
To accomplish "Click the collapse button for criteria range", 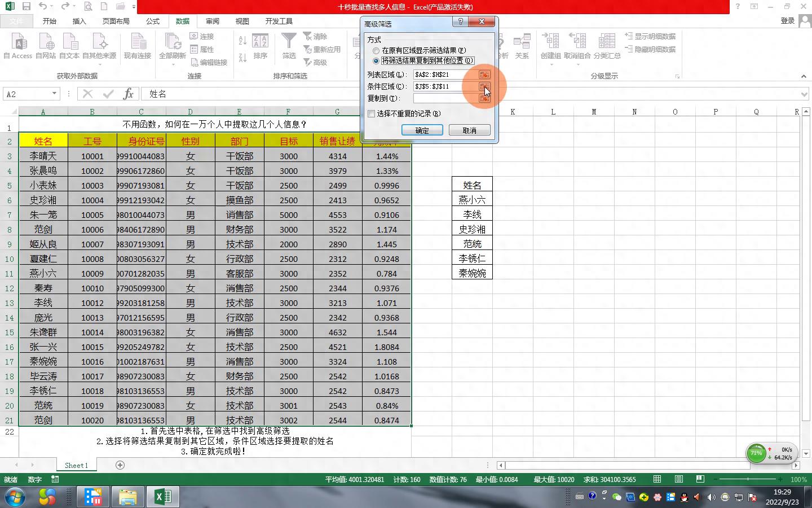I will pos(484,86).
